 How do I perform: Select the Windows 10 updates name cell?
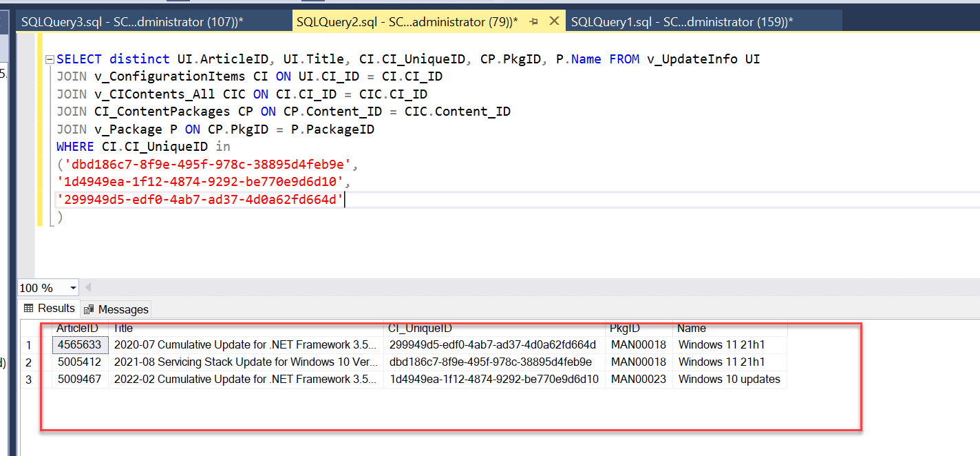click(729, 380)
